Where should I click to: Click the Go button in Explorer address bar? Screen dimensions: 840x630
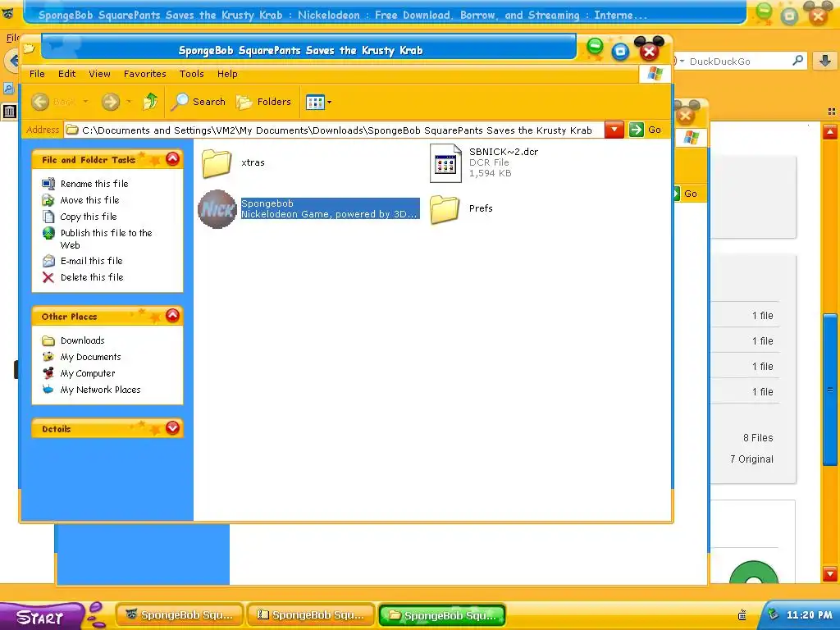[x=645, y=130]
